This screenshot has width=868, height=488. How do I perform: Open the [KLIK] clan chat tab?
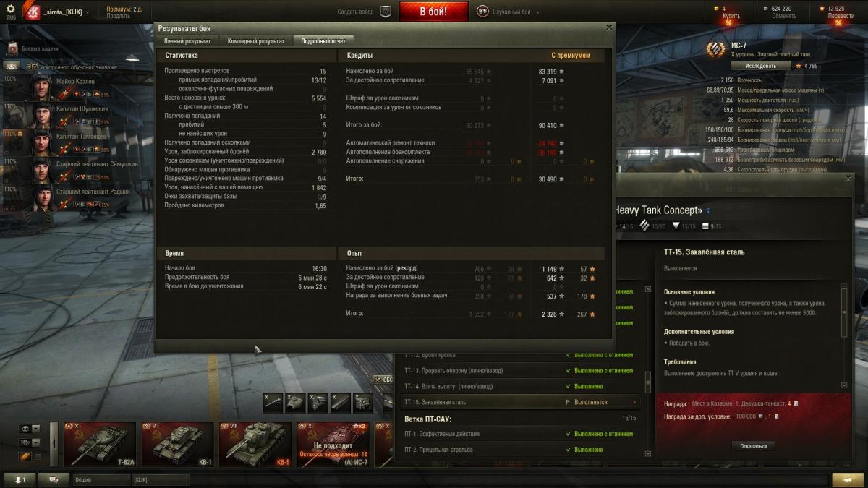point(160,479)
